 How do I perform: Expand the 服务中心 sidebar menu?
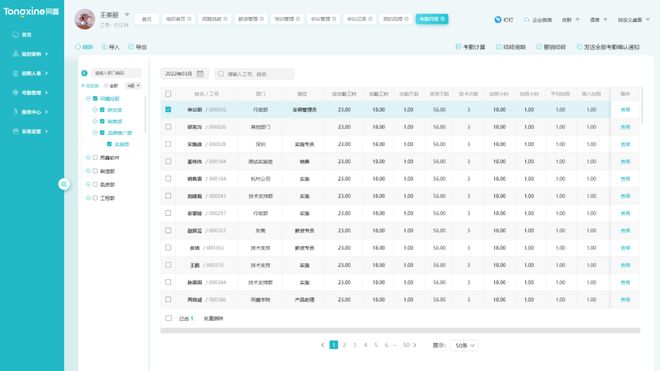pyautogui.click(x=30, y=112)
